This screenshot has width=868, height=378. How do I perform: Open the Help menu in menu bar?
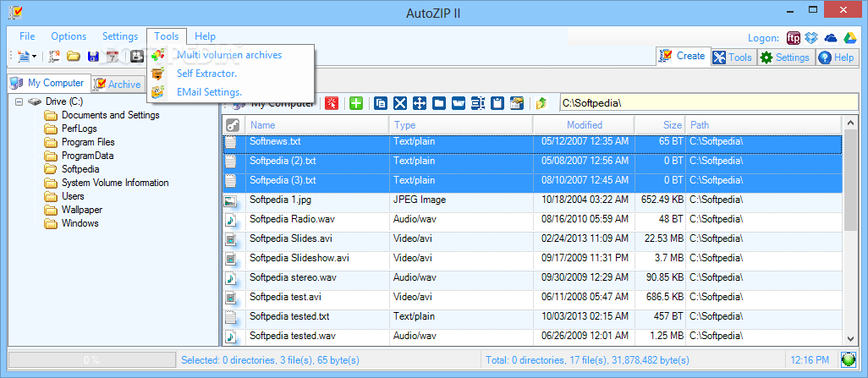click(205, 36)
